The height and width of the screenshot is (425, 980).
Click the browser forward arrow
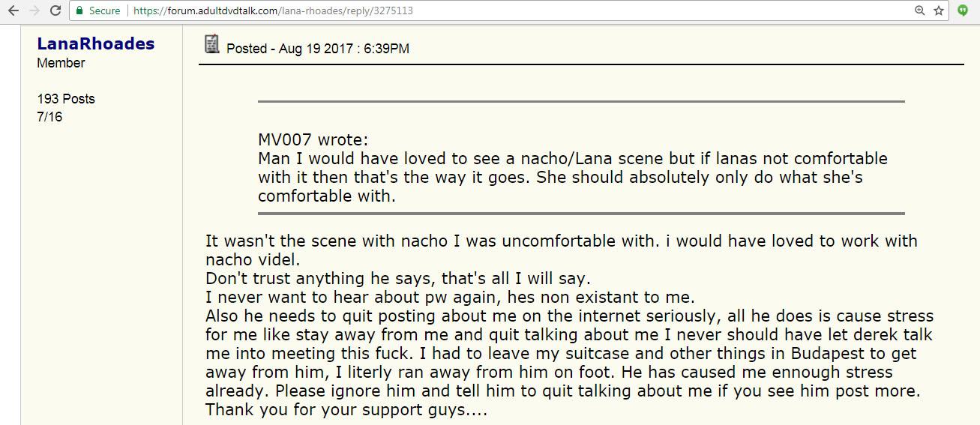click(x=33, y=11)
